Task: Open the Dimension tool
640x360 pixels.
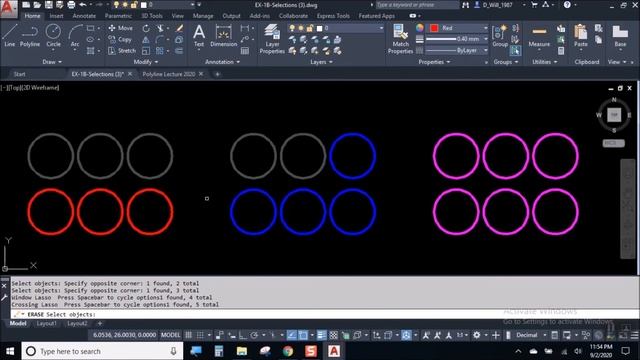Action: tap(223, 36)
